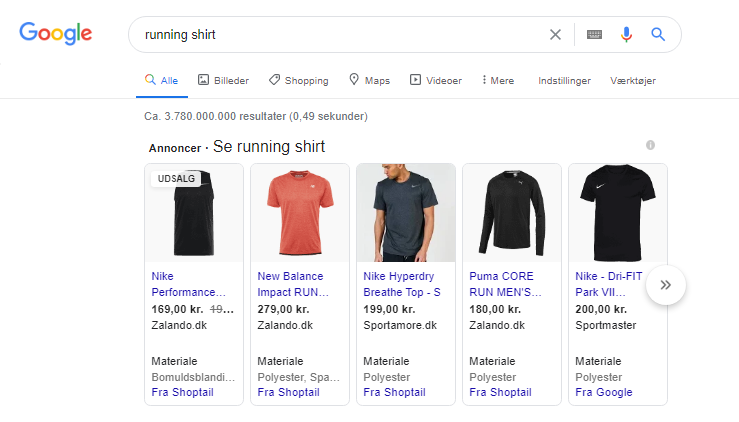Open the Puma CORE RUN MEN'S link

[x=505, y=284]
